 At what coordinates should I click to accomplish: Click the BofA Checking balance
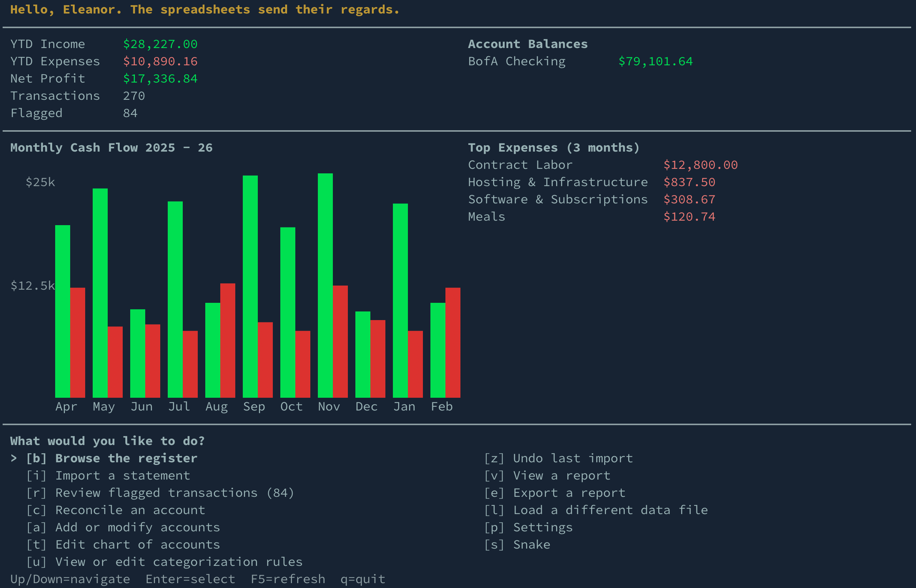tap(655, 61)
